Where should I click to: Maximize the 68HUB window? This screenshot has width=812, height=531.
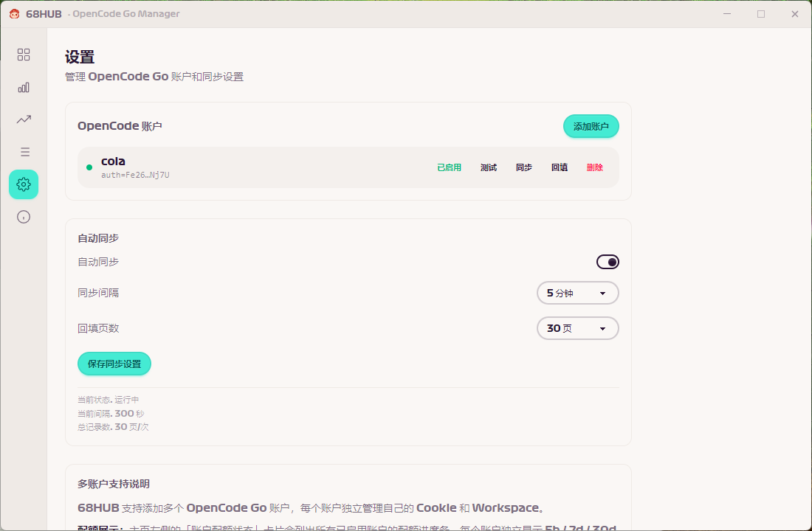point(761,14)
